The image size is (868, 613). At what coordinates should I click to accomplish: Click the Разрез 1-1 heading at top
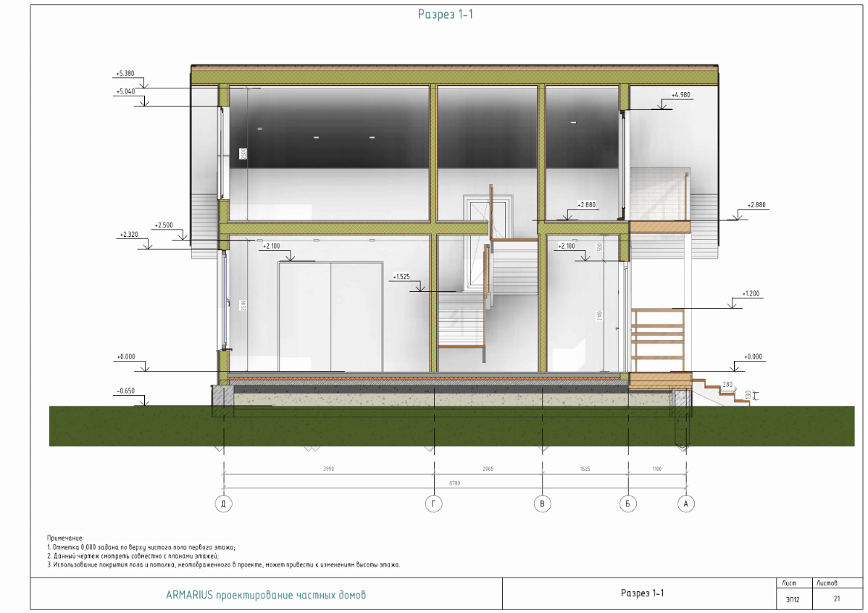point(445,14)
